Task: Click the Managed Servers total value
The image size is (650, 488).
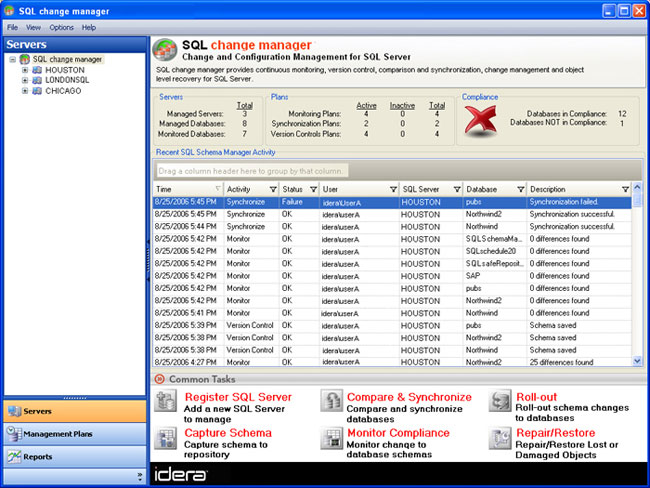Action: click(x=245, y=114)
